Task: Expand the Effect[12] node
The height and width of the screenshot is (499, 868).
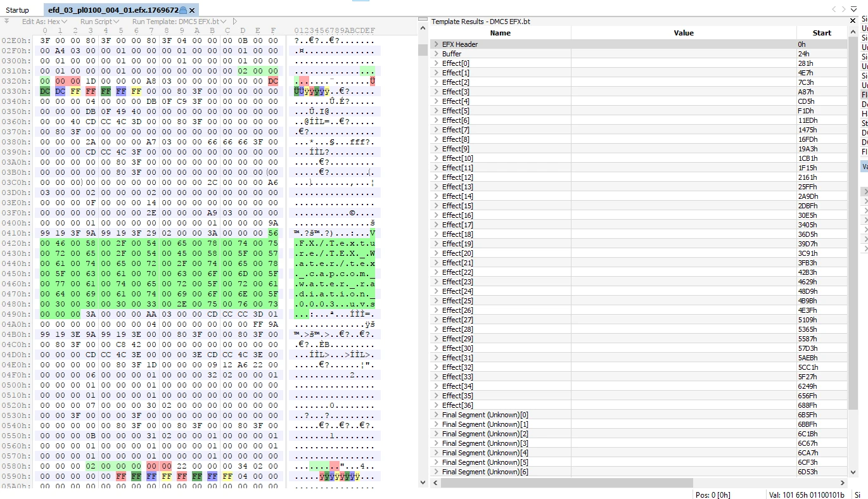Action: (436, 177)
